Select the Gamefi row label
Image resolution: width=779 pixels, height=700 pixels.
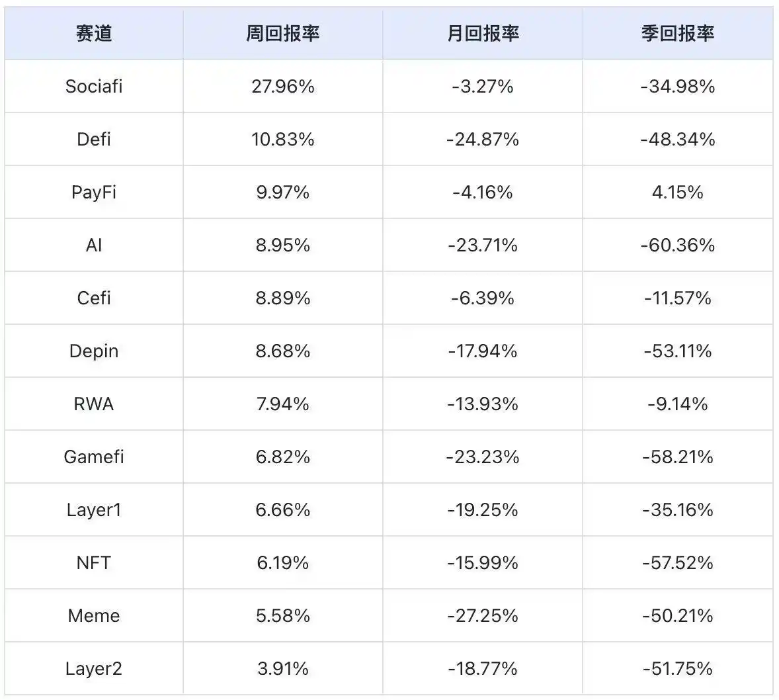point(94,457)
